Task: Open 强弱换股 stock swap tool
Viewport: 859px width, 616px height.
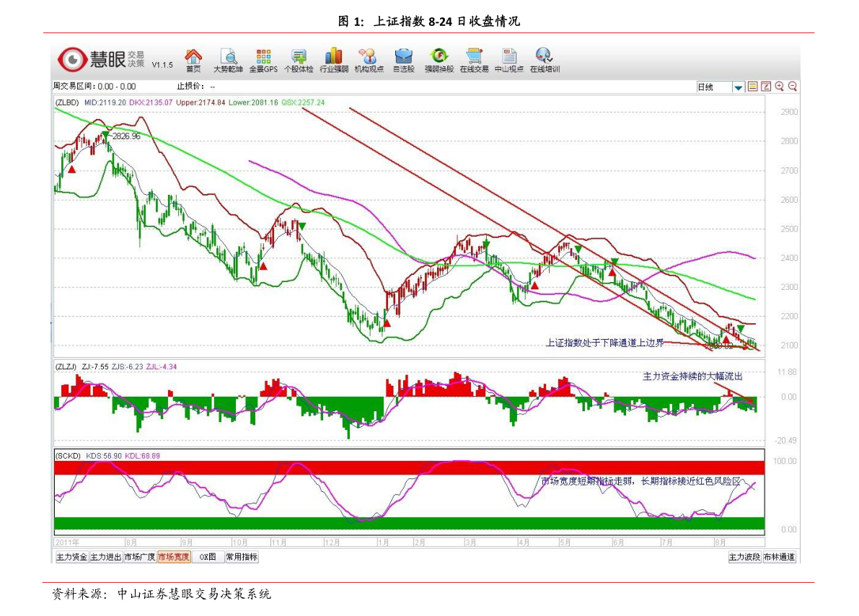Action: 439,61
